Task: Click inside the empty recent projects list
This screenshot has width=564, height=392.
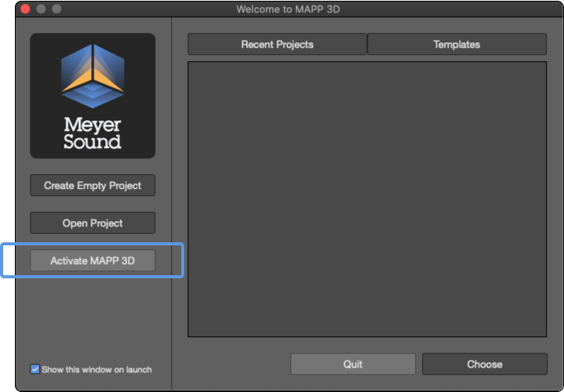Action: [367, 199]
